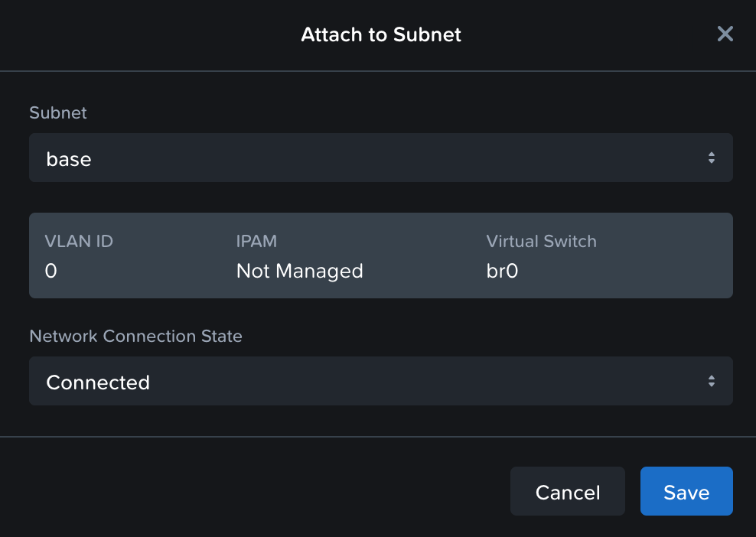Click the Network Connection State label
The image size is (756, 537).
[135, 336]
